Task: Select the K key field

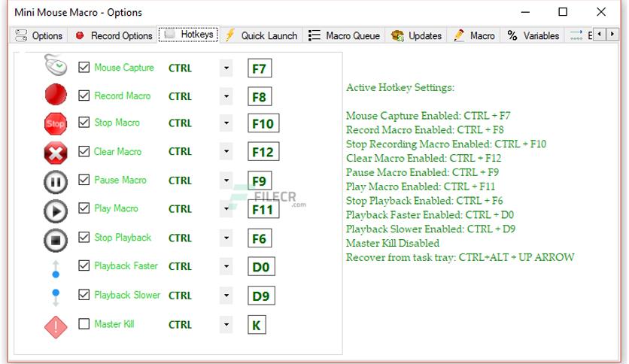Action: tap(257, 325)
